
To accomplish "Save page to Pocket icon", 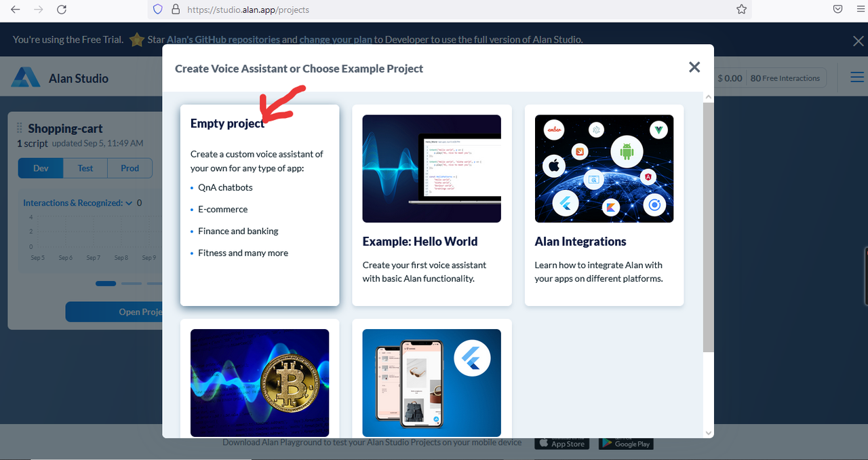I will (838, 9).
